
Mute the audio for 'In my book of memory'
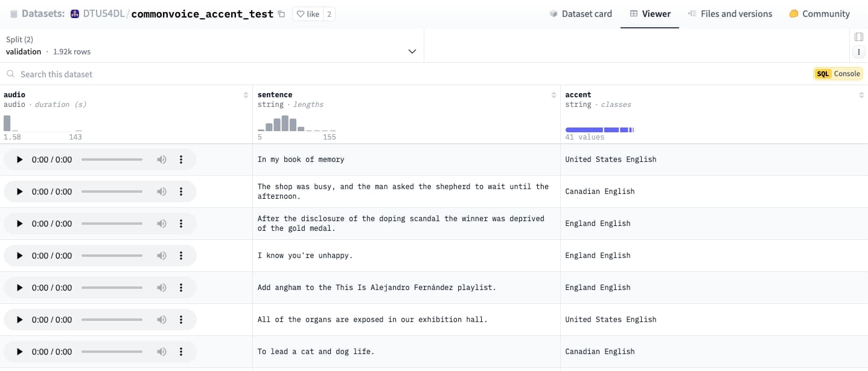(161, 159)
